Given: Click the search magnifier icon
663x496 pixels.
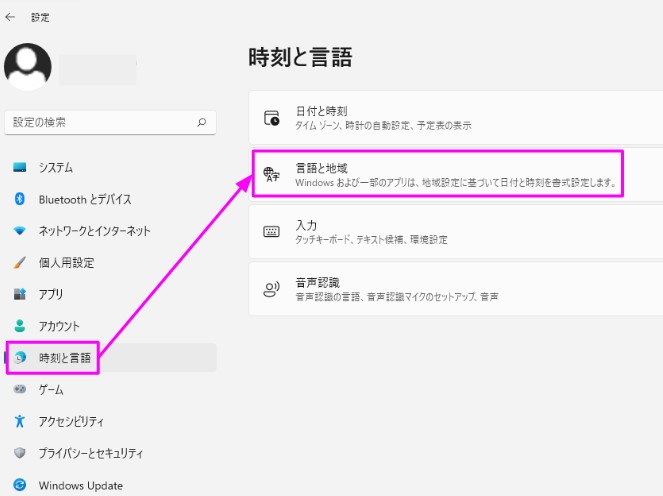Looking at the screenshot, I should [x=202, y=122].
